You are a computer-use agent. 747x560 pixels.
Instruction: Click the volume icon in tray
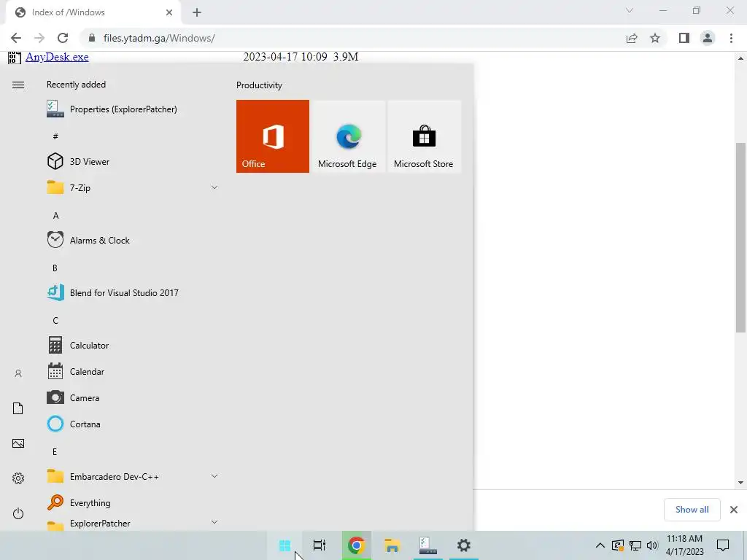click(x=652, y=545)
